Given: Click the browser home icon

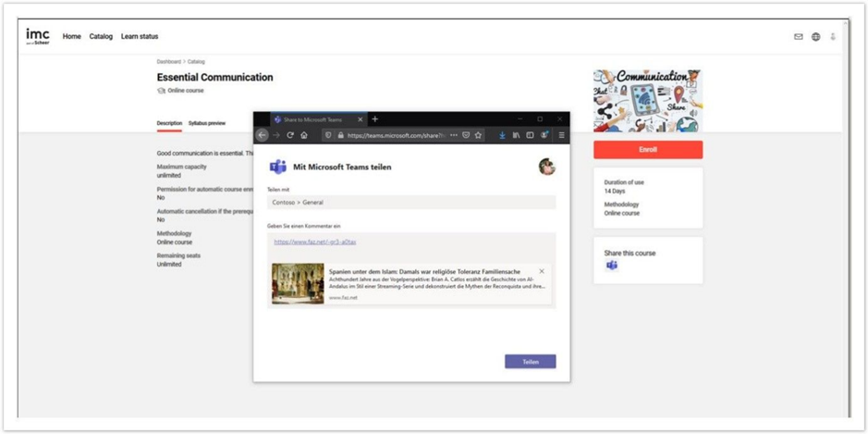Looking at the screenshot, I should [x=304, y=135].
